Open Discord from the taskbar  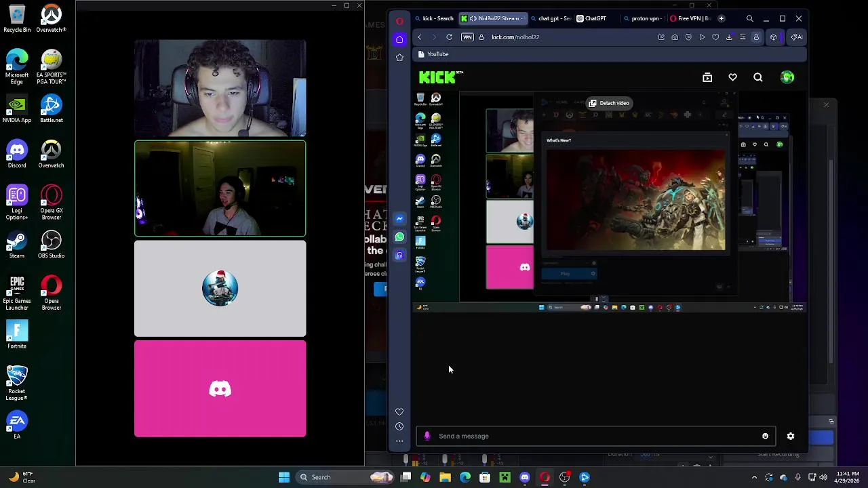pyautogui.click(x=525, y=477)
